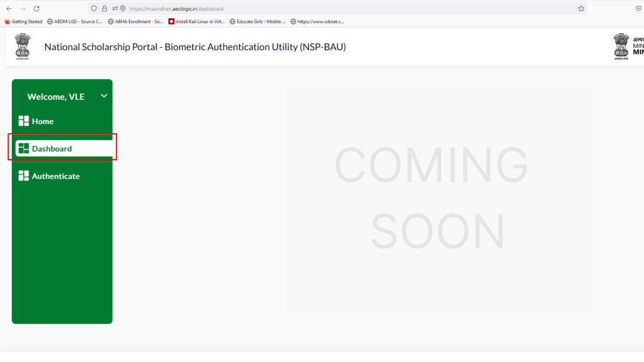Select Dashboard in the sidebar
Viewport: 644px width, 362px height.
click(64, 148)
